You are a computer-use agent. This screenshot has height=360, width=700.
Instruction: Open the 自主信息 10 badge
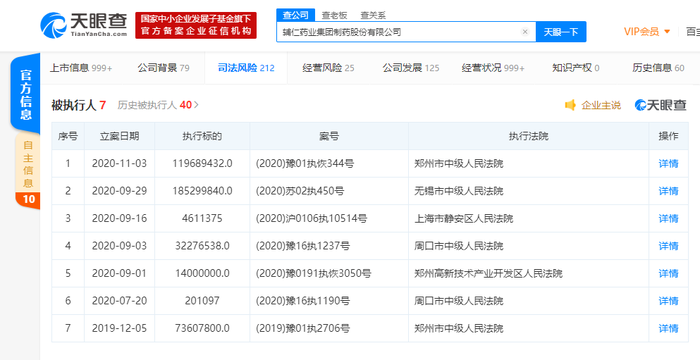pos(28,199)
